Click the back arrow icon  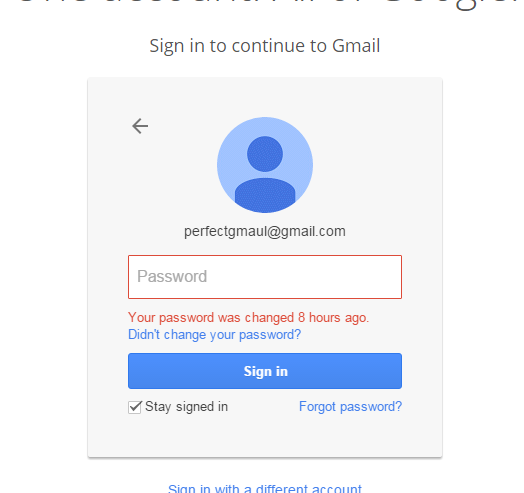[140, 126]
